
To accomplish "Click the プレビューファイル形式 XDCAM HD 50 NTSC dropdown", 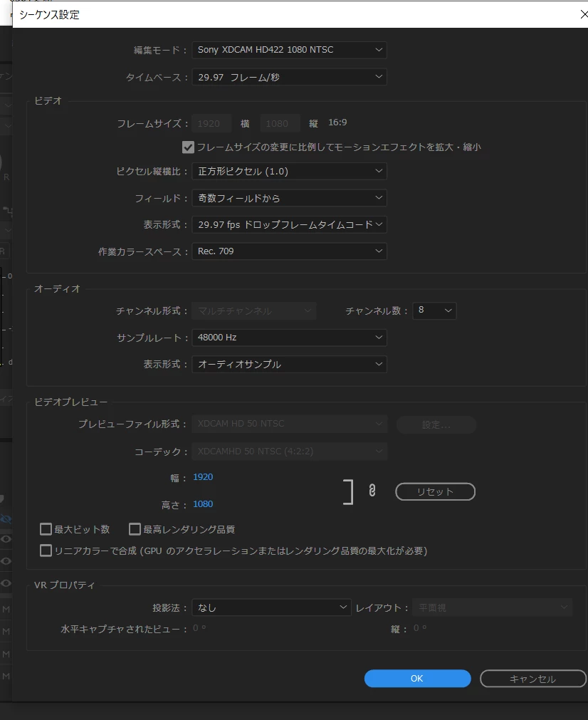I will coord(289,424).
